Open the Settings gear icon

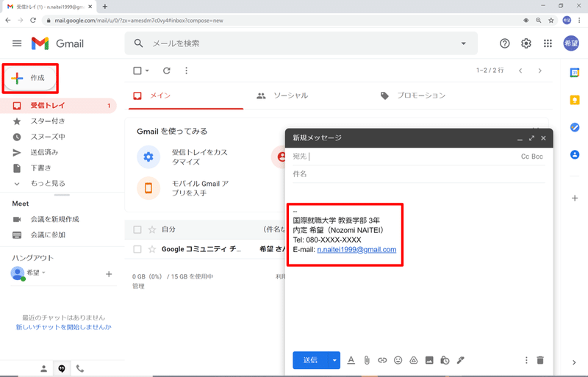526,43
